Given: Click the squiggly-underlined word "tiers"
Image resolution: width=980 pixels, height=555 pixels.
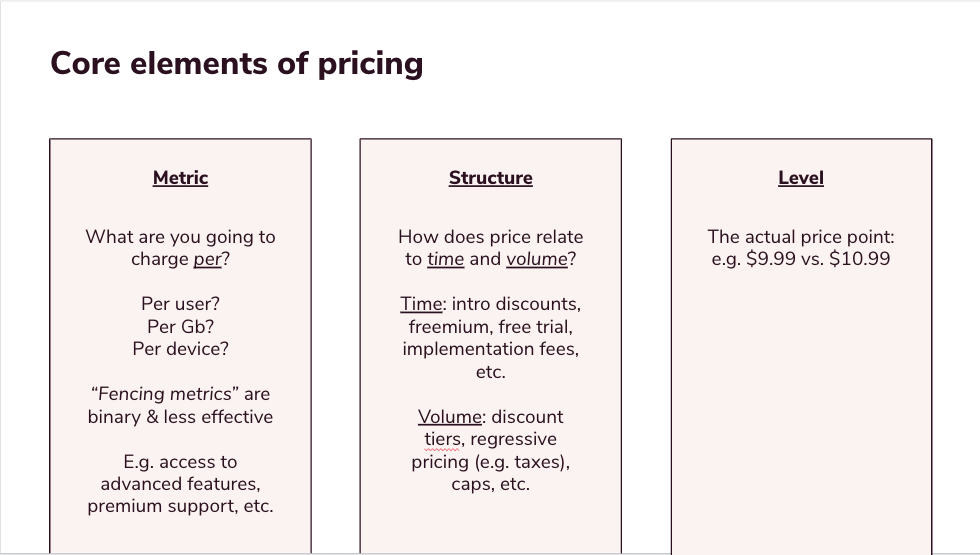Looking at the screenshot, I should tap(444, 439).
